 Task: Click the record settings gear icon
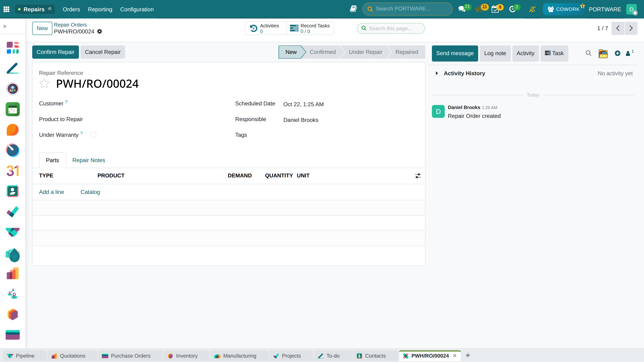(x=99, y=32)
